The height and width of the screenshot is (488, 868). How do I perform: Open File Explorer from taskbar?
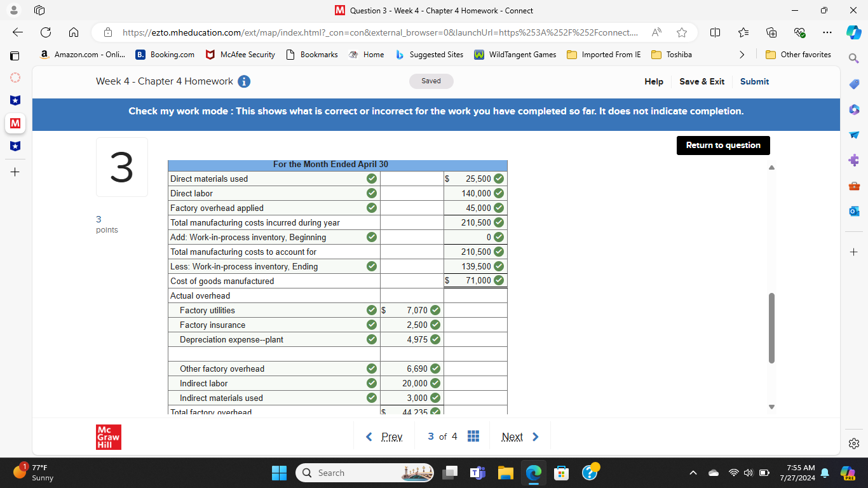tap(505, 473)
